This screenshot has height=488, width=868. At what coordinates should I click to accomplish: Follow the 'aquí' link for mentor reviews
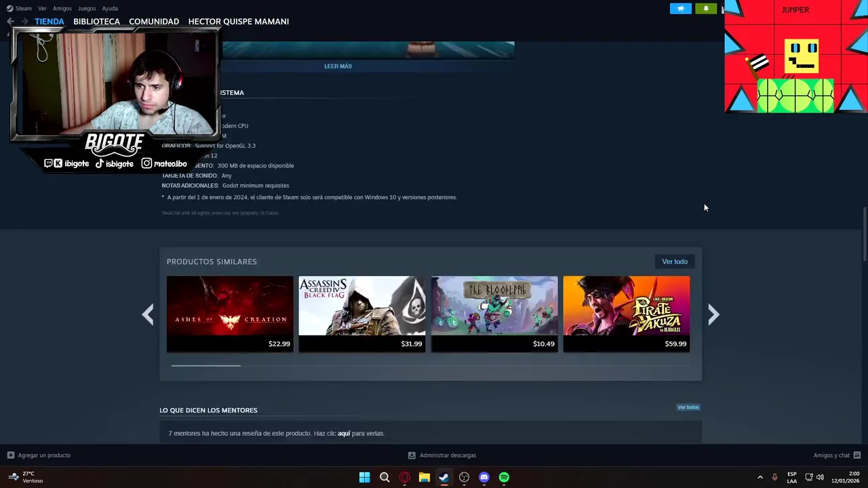[x=344, y=433]
